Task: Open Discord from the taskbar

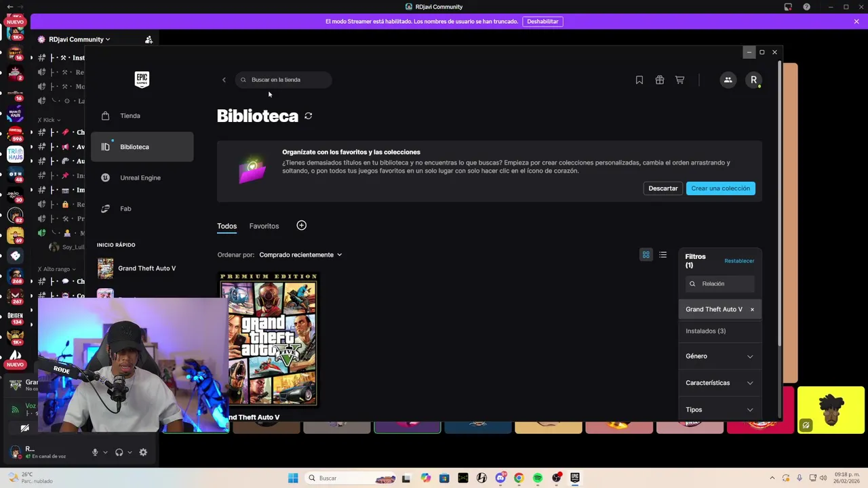Action: pos(500,478)
